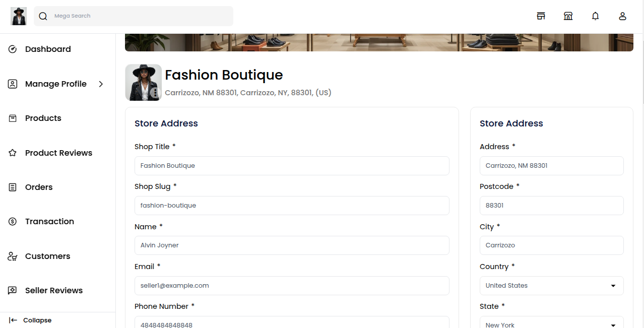Select the Products icon in sidebar
This screenshot has width=644, height=328.
pos(43,118)
